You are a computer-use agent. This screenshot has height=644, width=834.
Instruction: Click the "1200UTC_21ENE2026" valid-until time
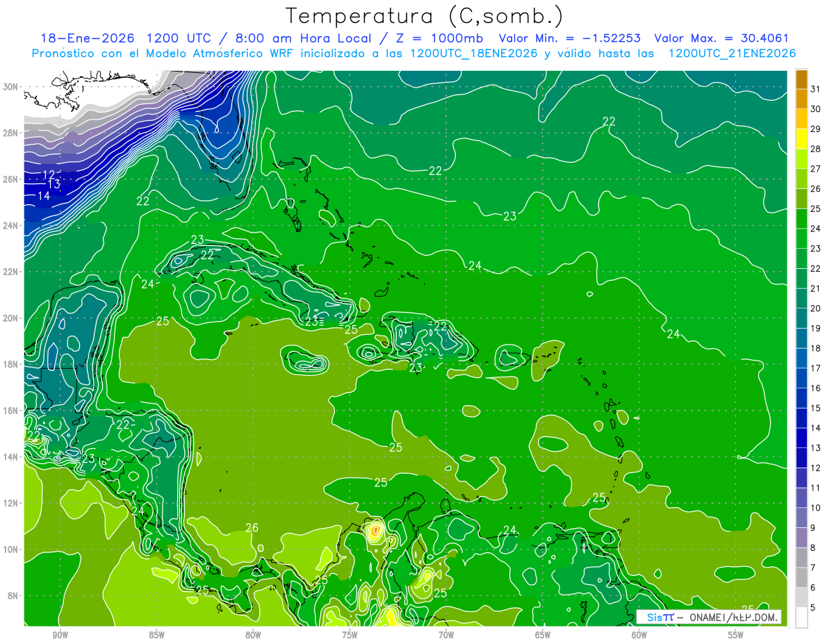731,53
